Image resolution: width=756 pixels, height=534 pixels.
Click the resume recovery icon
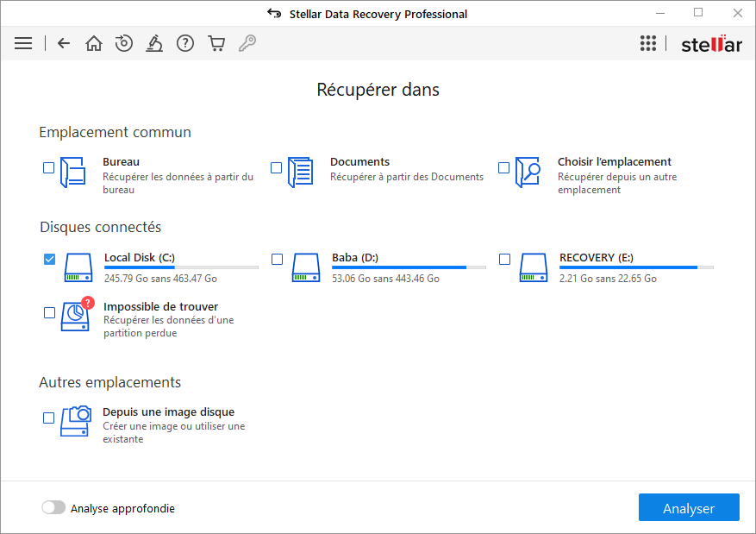click(x=124, y=43)
